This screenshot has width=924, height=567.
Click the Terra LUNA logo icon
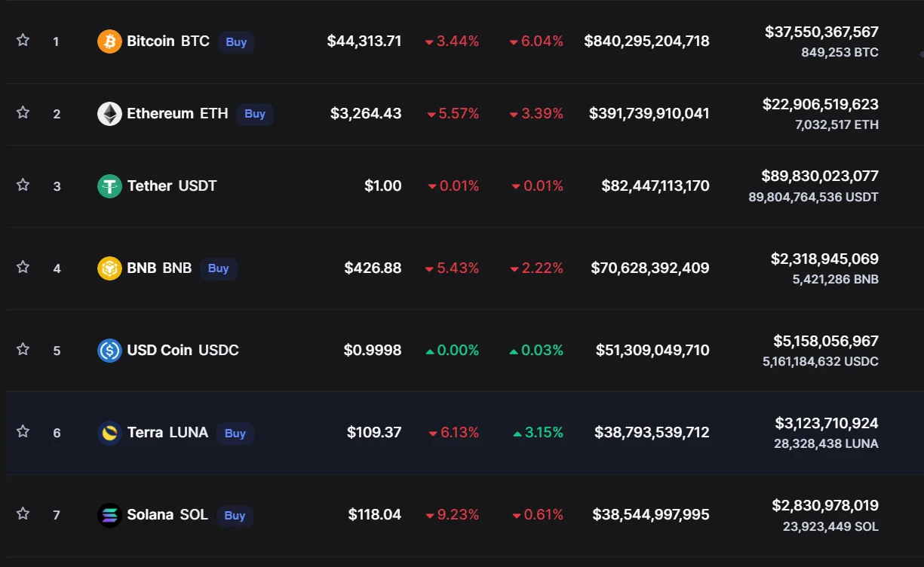[109, 433]
